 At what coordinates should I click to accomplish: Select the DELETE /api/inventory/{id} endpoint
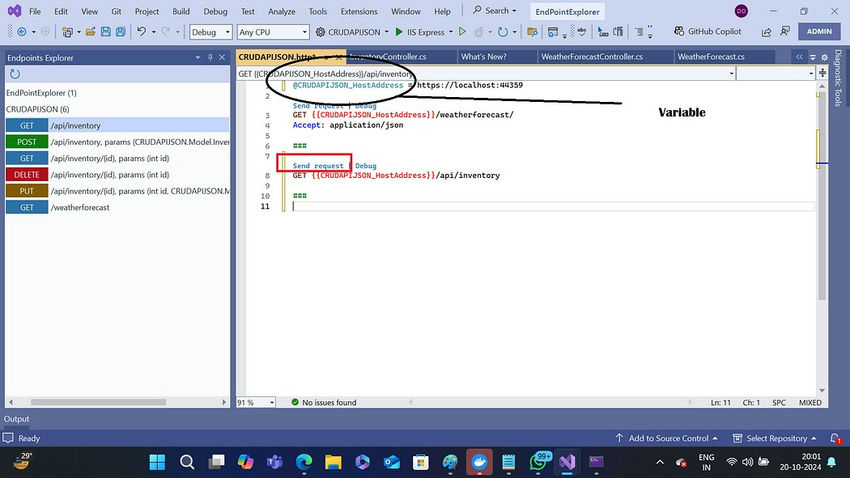click(x=117, y=175)
